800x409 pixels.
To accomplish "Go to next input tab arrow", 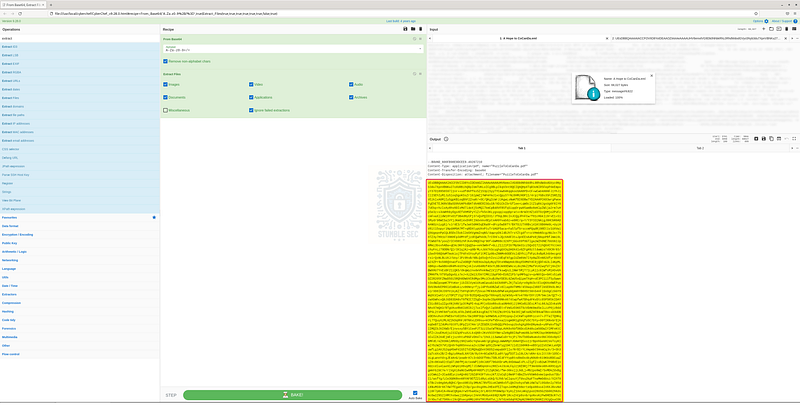I will 791,38.
